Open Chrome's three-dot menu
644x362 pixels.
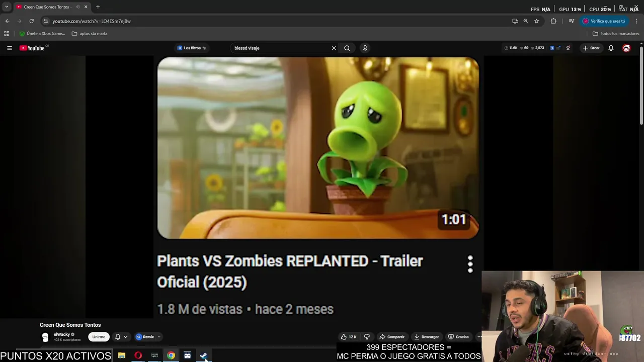[636, 21]
